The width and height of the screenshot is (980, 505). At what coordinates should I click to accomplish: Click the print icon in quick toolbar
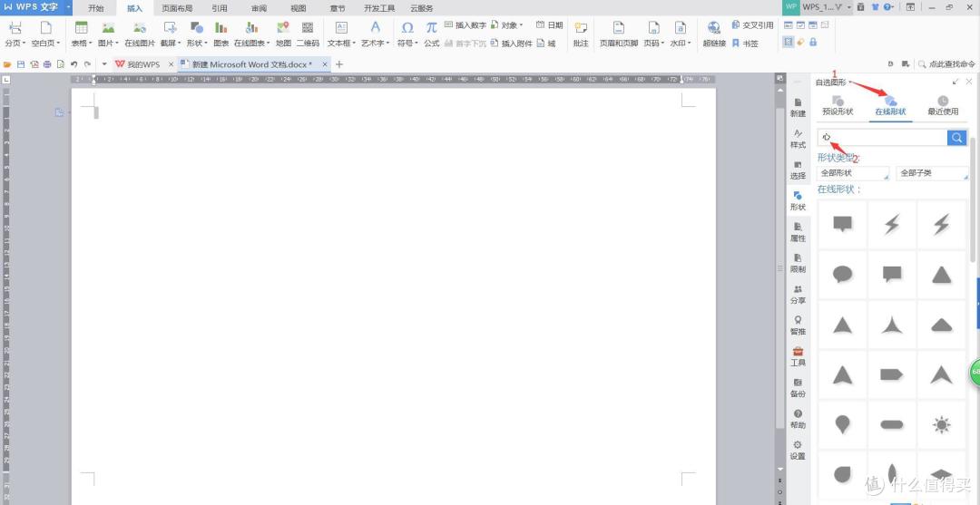click(47, 64)
